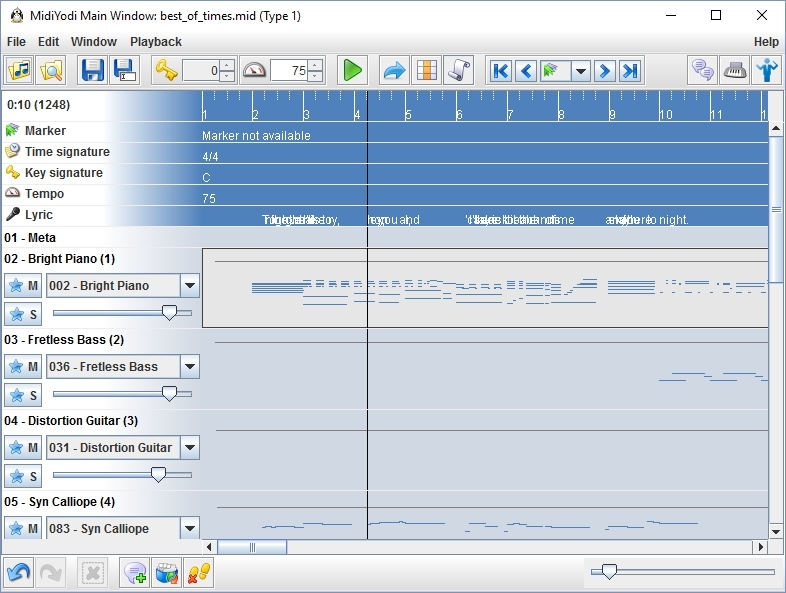Expand the marker navigation dropdown arrow

[580, 71]
